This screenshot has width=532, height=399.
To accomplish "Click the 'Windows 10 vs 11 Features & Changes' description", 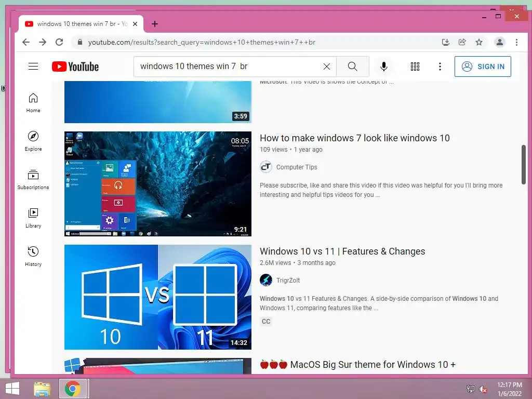I will click(x=379, y=303).
